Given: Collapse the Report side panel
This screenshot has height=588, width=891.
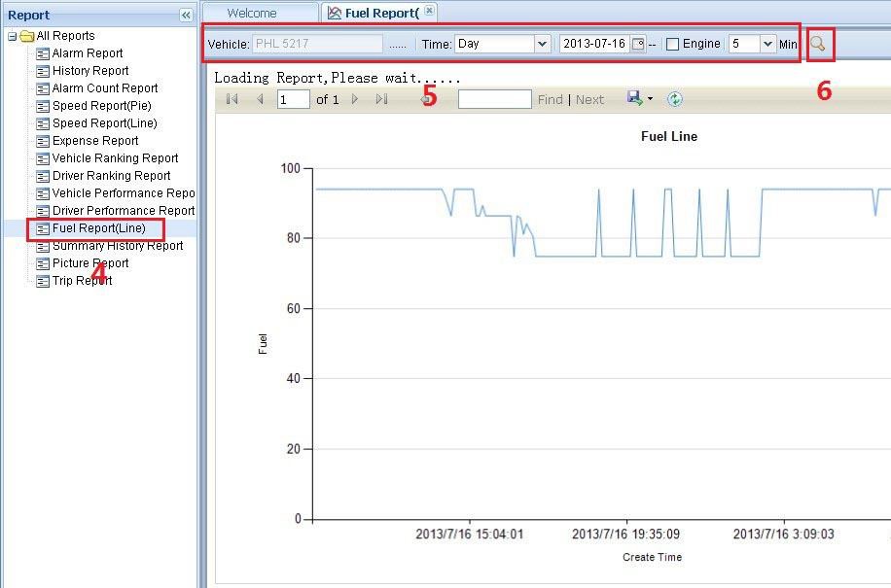Looking at the screenshot, I should [186, 15].
